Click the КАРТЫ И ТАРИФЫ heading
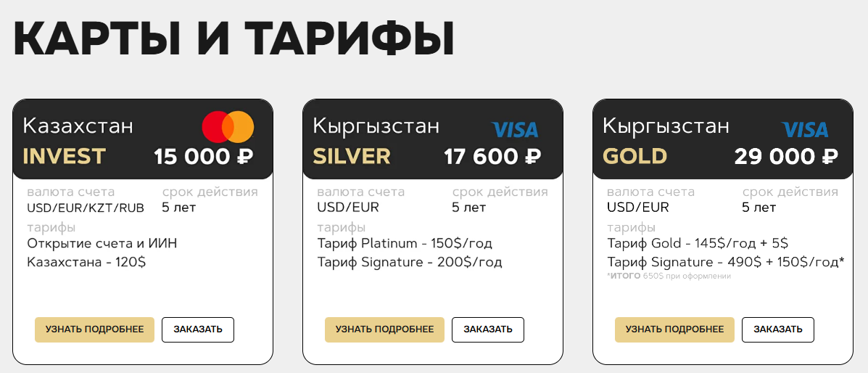This screenshot has height=373, width=868. point(233,38)
